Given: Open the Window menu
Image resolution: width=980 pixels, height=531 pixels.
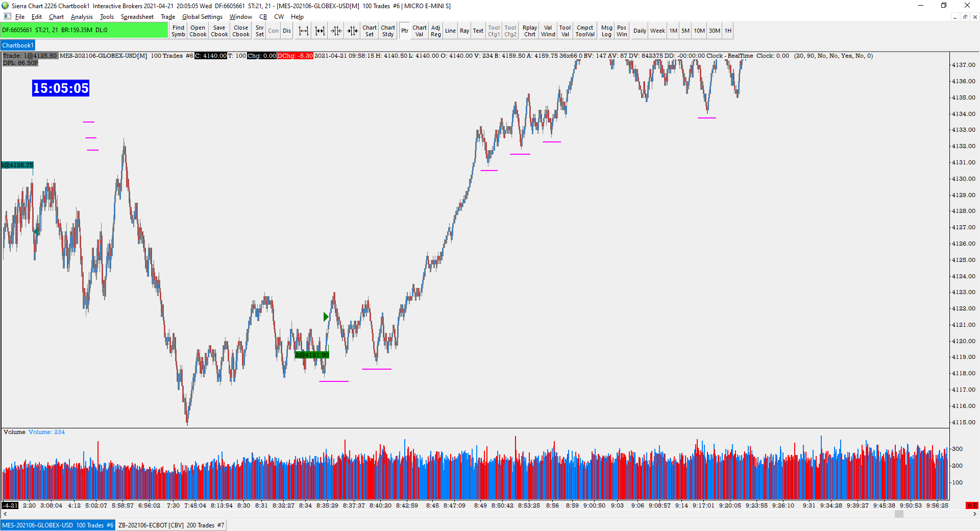Looking at the screenshot, I should (x=240, y=17).
